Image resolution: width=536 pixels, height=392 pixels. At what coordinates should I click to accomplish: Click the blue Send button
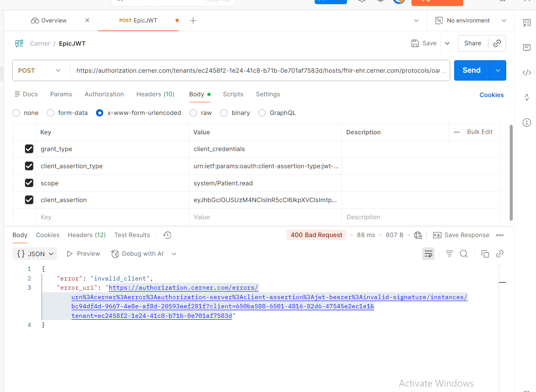tap(471, 70)
